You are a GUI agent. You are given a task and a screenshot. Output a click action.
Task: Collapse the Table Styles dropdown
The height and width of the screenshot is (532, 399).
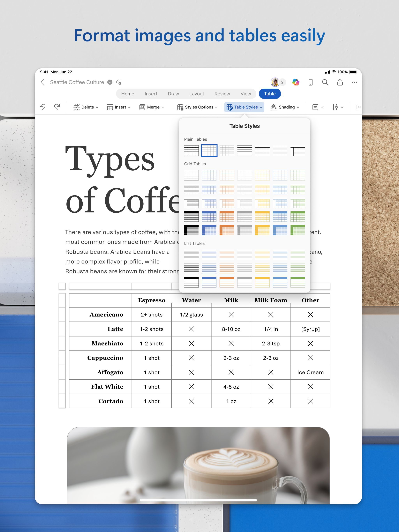coord(244,107)
